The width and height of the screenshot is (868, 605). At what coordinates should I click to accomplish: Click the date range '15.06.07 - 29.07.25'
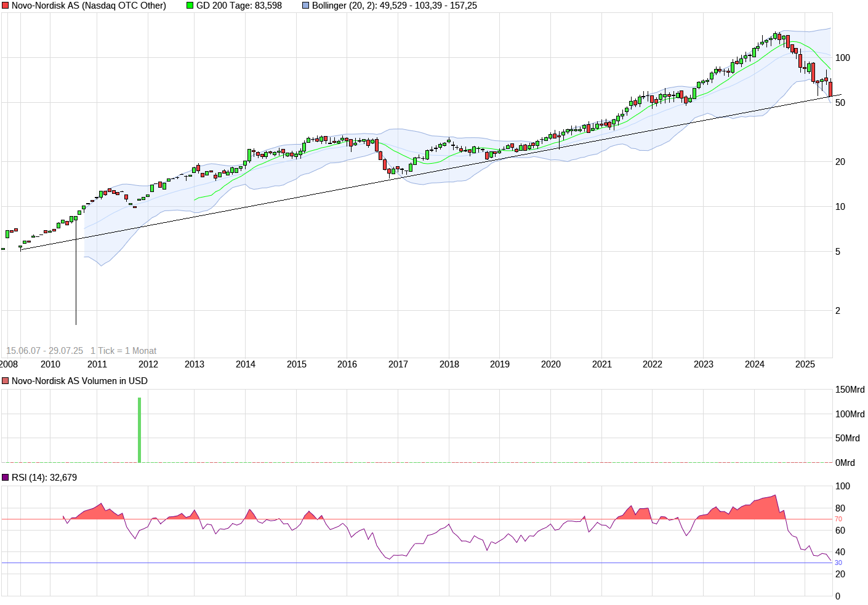[x=44, y=351]
